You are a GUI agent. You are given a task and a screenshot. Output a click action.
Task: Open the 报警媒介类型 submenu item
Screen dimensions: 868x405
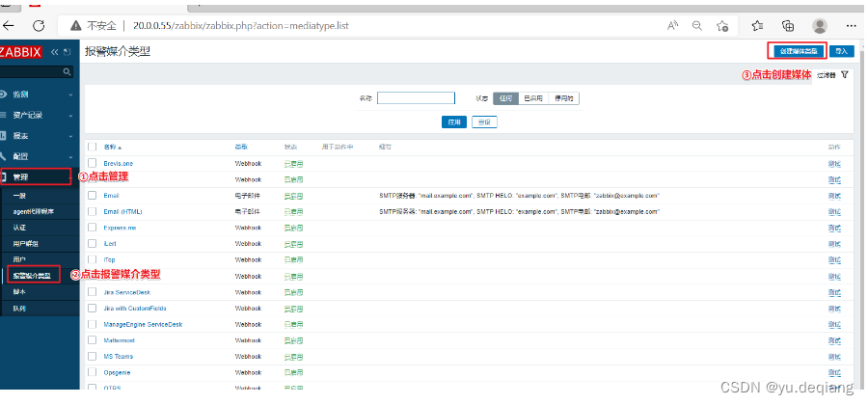[x=32, y=276]
